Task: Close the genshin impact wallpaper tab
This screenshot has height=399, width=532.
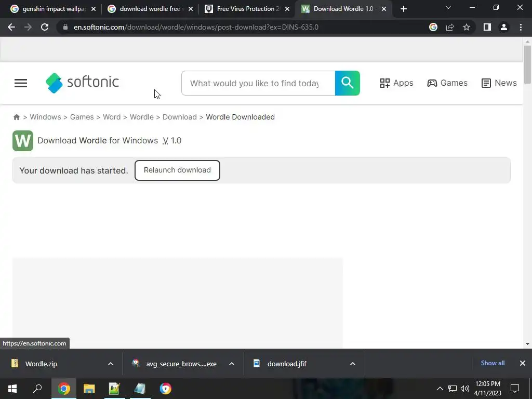Action: tap(94, 9)
